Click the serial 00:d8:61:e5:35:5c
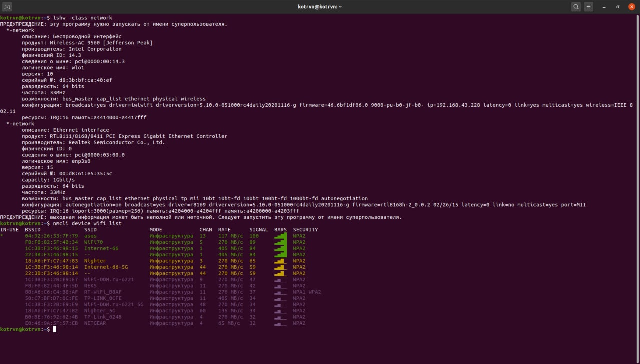The height and width of the screenshot is (364, 640). (x=86, y=173)
